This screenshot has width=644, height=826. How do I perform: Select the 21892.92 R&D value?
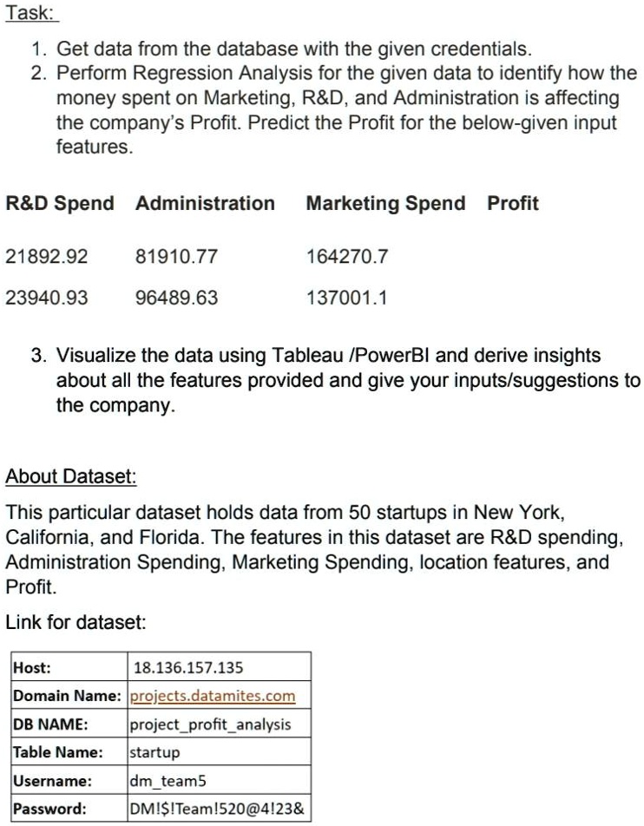tap(47, 257)
